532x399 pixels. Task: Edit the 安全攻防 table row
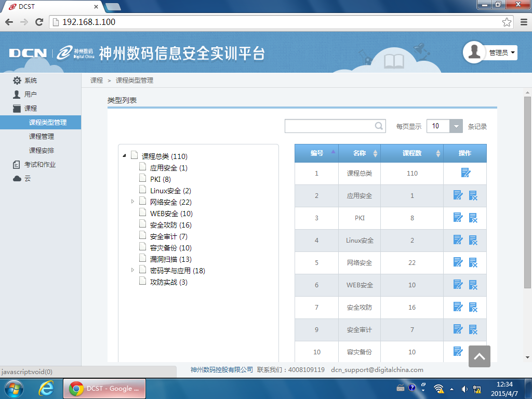pos(458,307)
